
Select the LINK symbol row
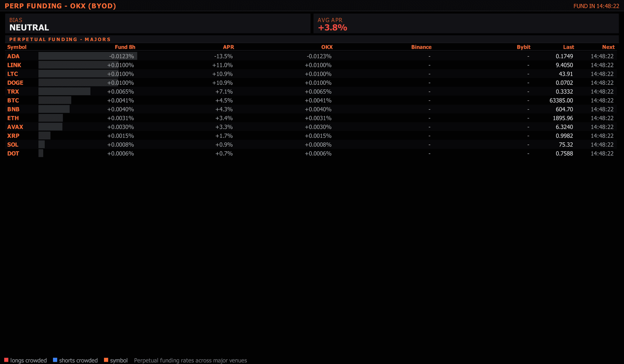pyautogui.click(x=311, y=65)
